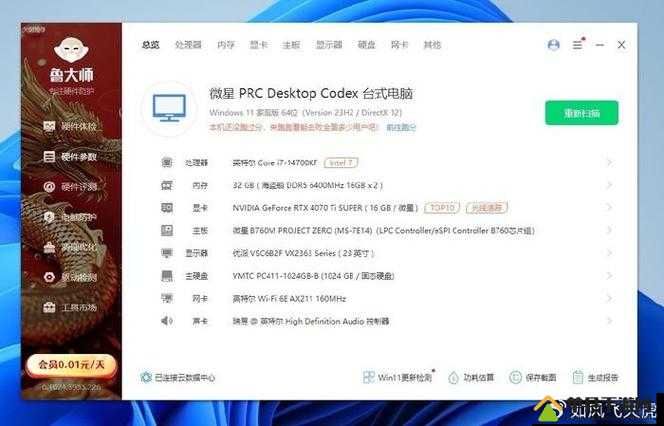Expand the 声卡 row chevron
The height and width of the screenshot is (426, 664).
[x=609, y=321]
